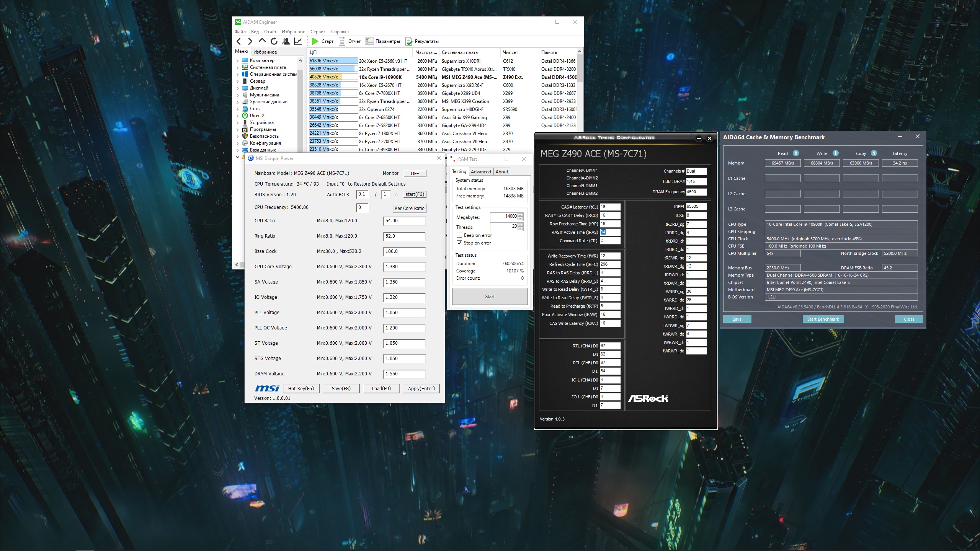Screen dimensions: 980x551
Task: Toggle Stop on error checkbox
Action: pos(459,243)
